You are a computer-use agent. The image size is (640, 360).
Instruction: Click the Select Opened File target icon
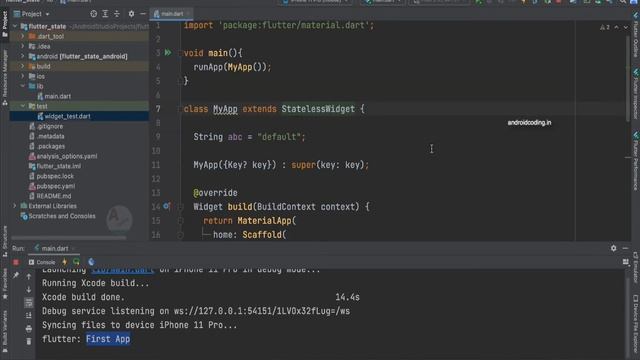pos(93,14)
